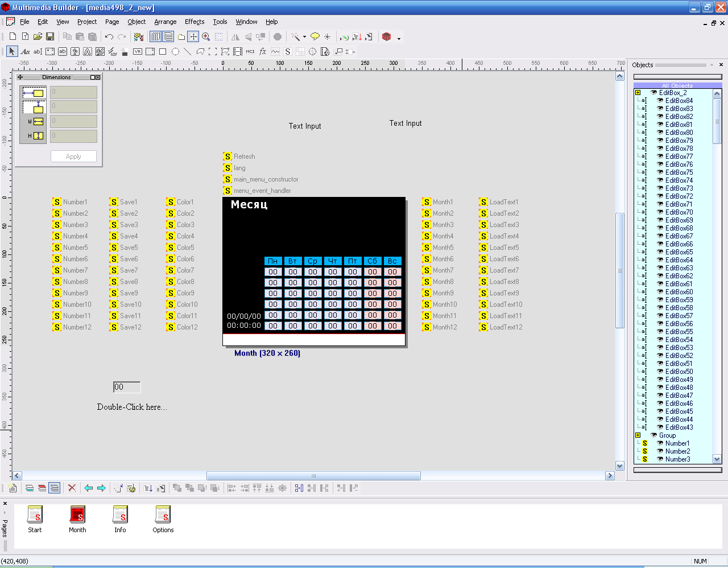Viewport: 728px width, 568px height.
Task: Open the Tools menu
Action: [x=220, y=22]
